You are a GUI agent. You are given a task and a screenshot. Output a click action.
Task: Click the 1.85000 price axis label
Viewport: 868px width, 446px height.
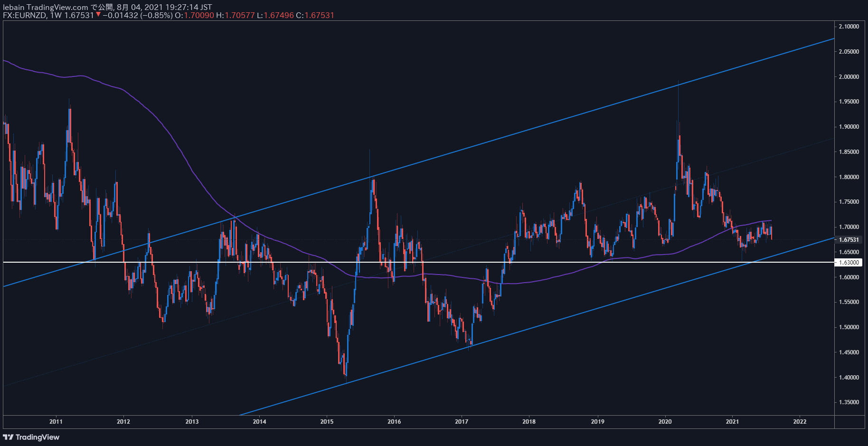849,152
